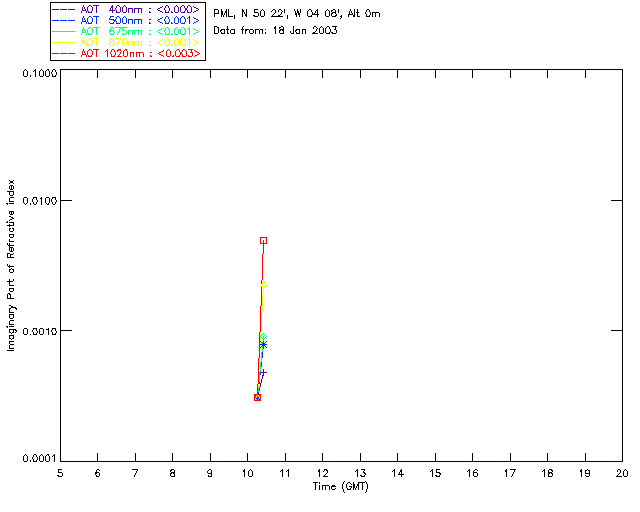Click the blue asterisk data marker
This screenshot has width=640, height=512.
pyautogui.click(x=264, y=345)
